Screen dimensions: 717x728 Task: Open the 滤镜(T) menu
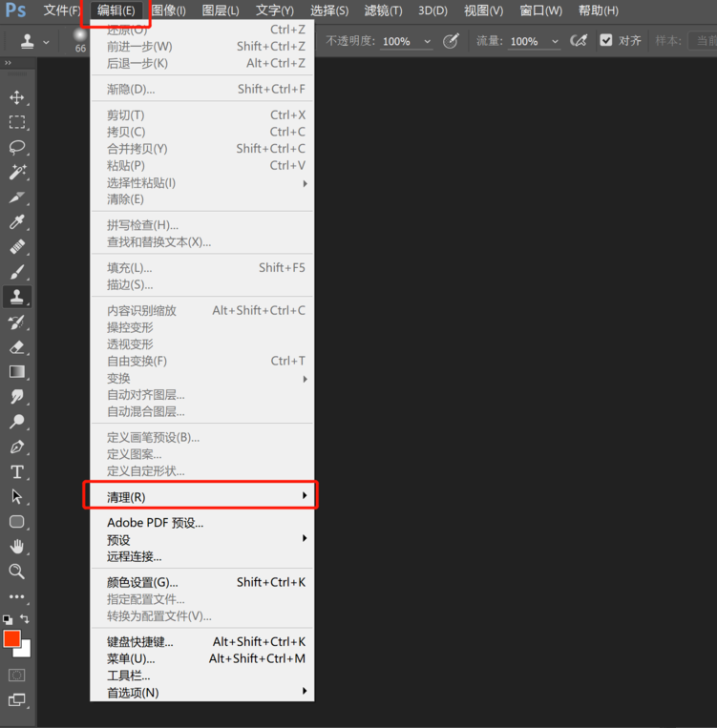(x=383, y=10)
